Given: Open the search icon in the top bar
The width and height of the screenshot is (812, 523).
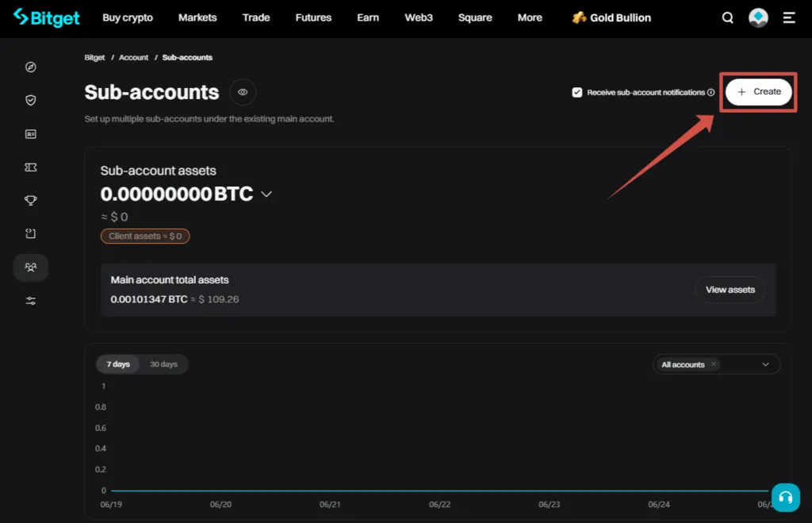Looking at the screenshot, I should (727, 17).
